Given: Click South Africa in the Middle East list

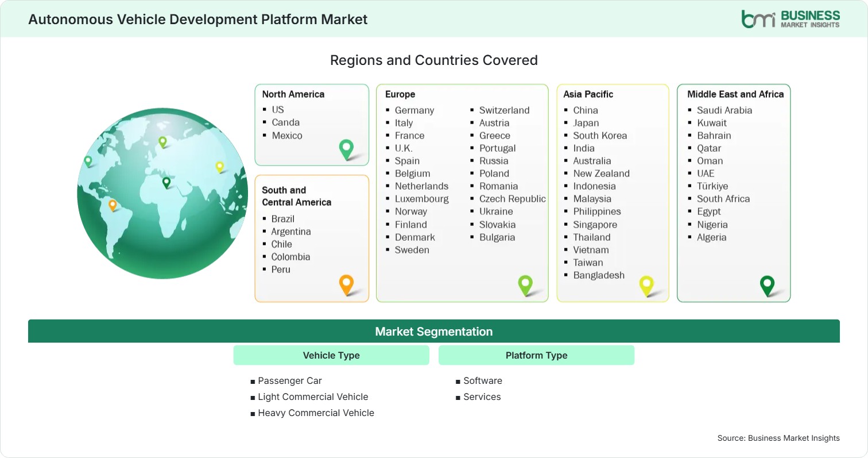Looking at the screenshot, I should [723, 199].
